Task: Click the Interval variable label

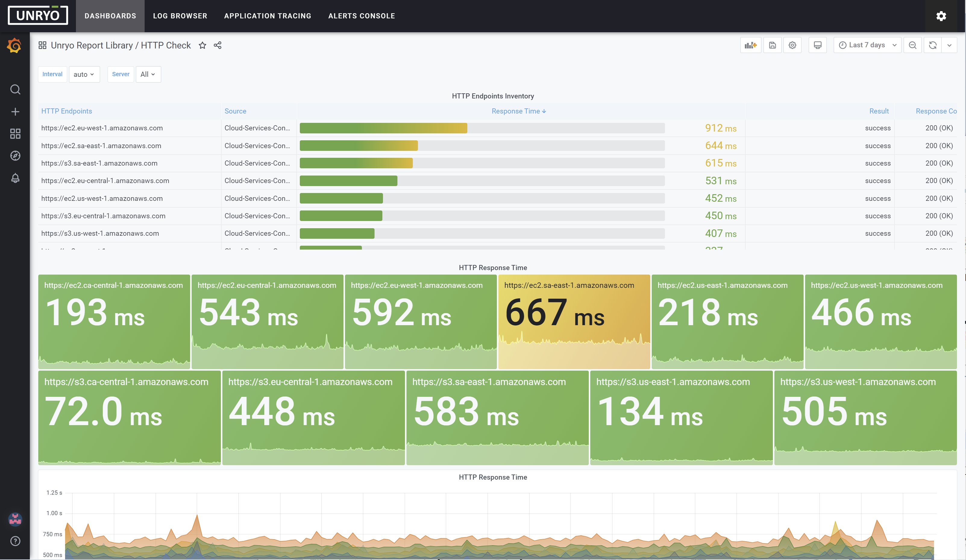Action: (x=52, y=74)
